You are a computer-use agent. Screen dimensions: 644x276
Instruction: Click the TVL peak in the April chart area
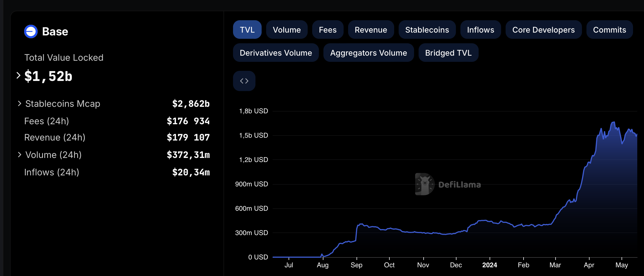(x=613, y=123)
